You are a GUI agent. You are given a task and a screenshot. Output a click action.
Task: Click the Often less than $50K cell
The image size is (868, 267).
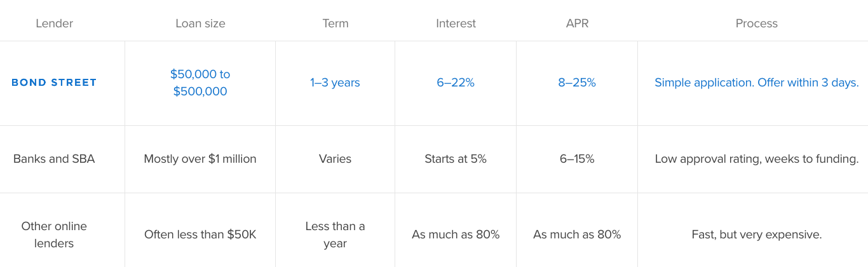[200, 235]
